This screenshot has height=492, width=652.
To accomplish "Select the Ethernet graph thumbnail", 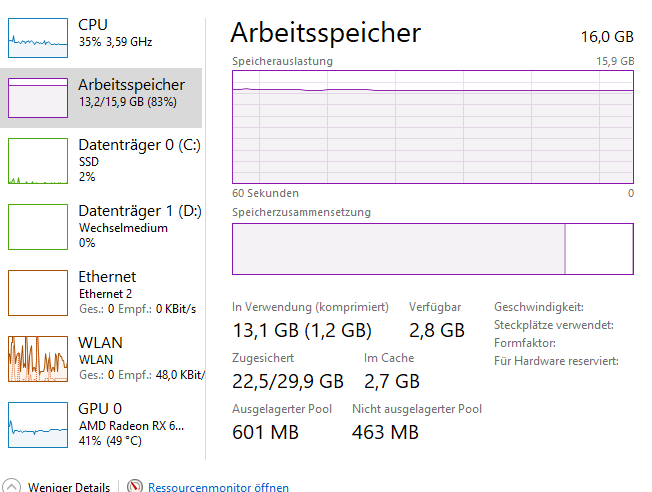I will (38, 293).
